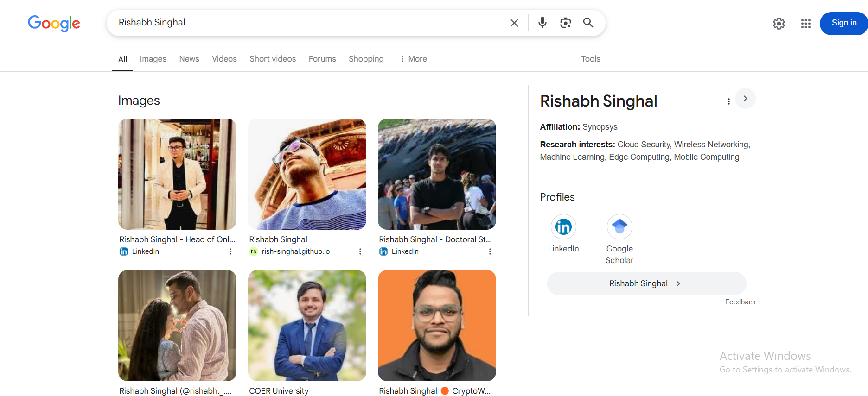Image resolution: width=868 pixels, height=396 pixels.
Task: Open the Settings gear
Action: coord(779,24)
